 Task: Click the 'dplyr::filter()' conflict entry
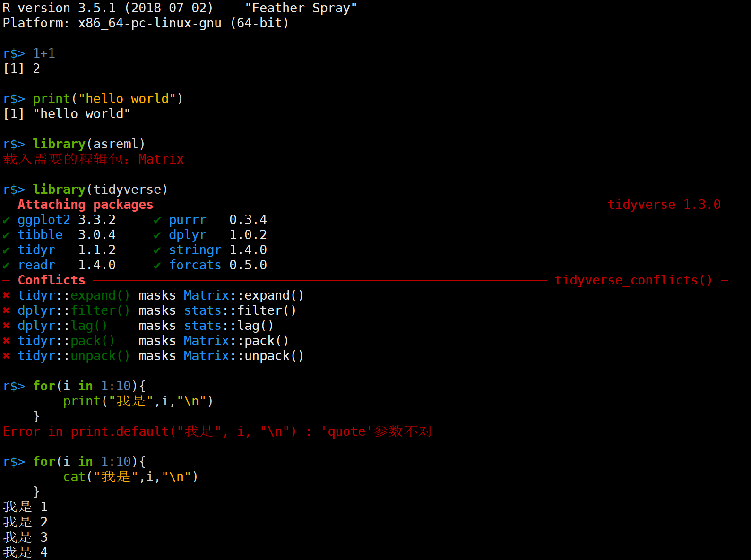click(x=74, y=310)
